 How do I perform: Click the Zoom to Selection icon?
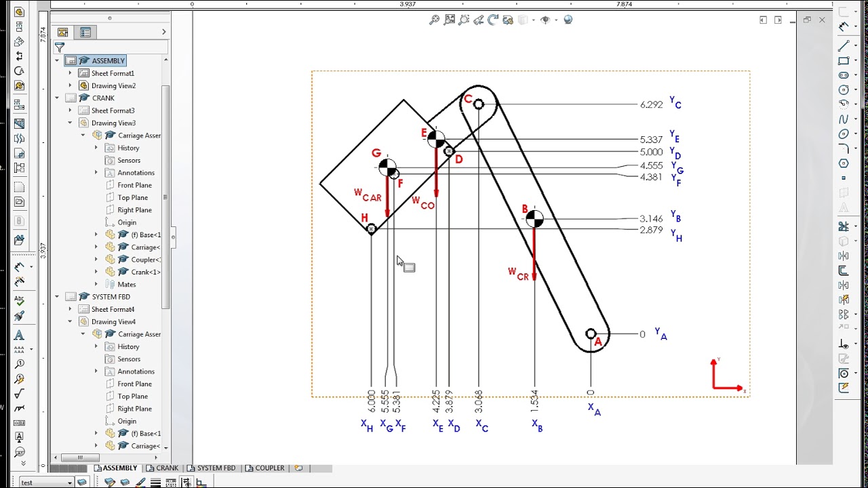pyautogui.click(x=464, y=20)
